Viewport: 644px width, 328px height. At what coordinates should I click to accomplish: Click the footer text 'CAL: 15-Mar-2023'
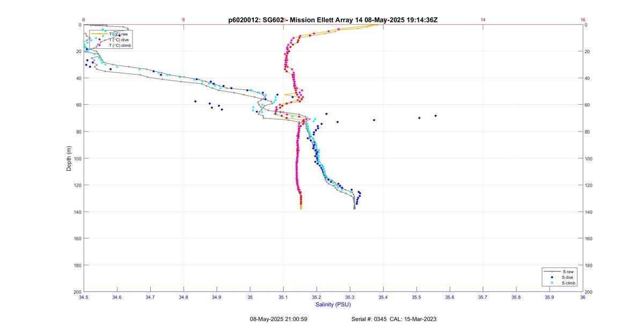click(x=413, y=319)
